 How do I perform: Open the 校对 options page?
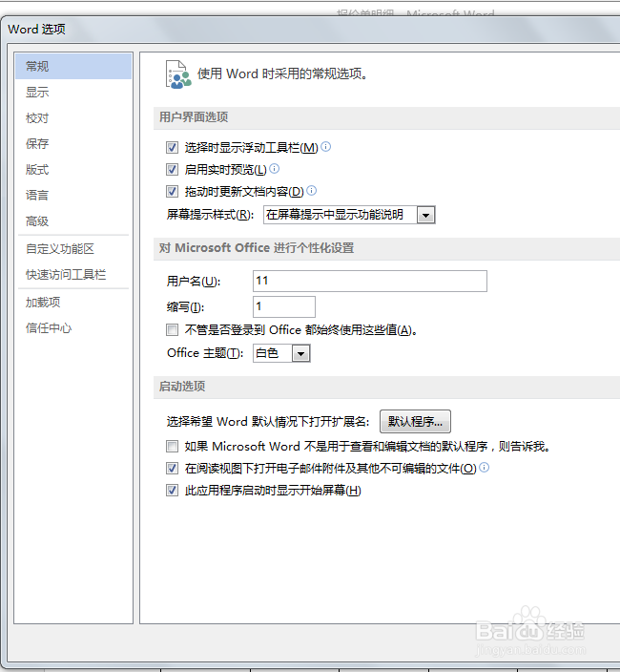[73, 117]
